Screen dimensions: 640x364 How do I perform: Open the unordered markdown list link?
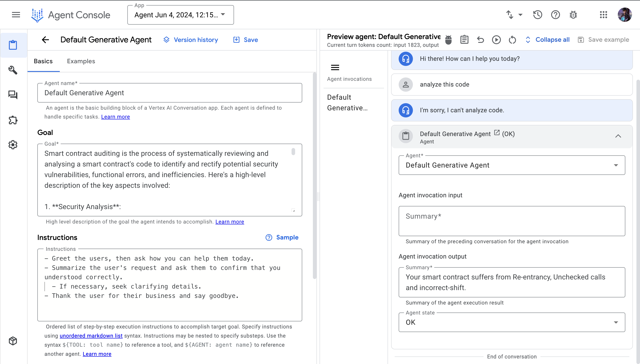[91, 336]
